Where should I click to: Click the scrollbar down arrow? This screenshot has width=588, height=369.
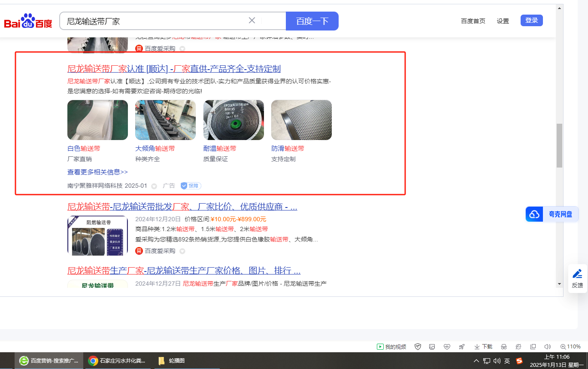[x=559, y=284]
